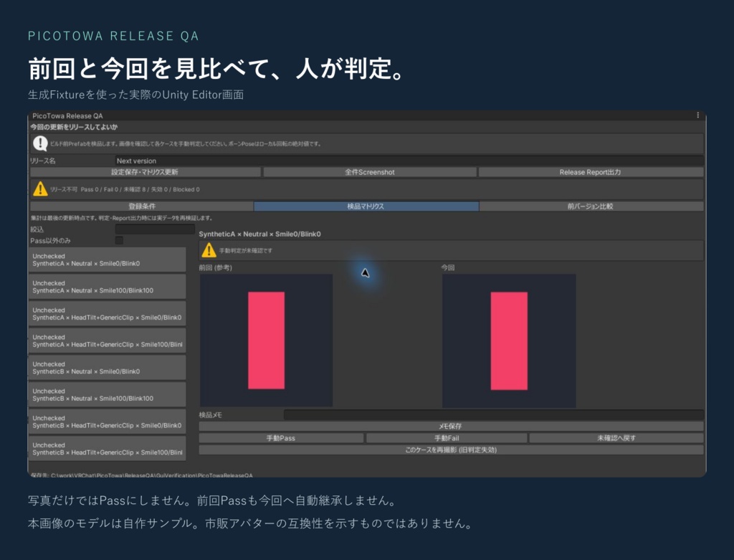Click the 前回 (参考) preview image
The image size is (734, 560).
(267, 341)
